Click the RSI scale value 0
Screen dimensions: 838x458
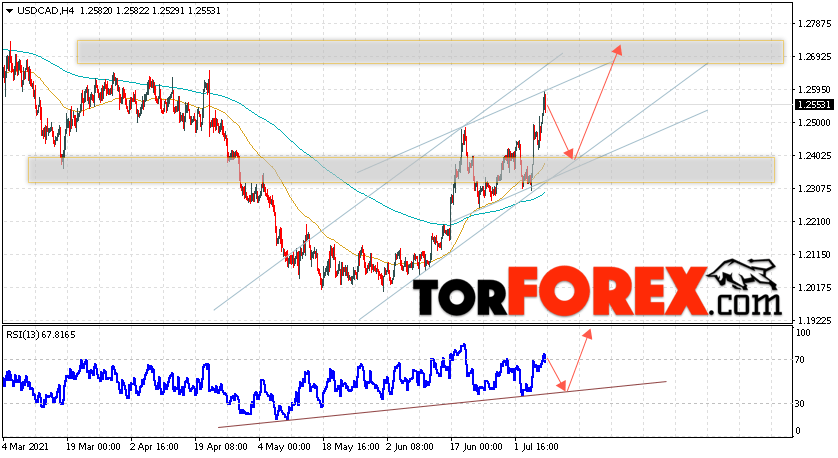[798, 430]
